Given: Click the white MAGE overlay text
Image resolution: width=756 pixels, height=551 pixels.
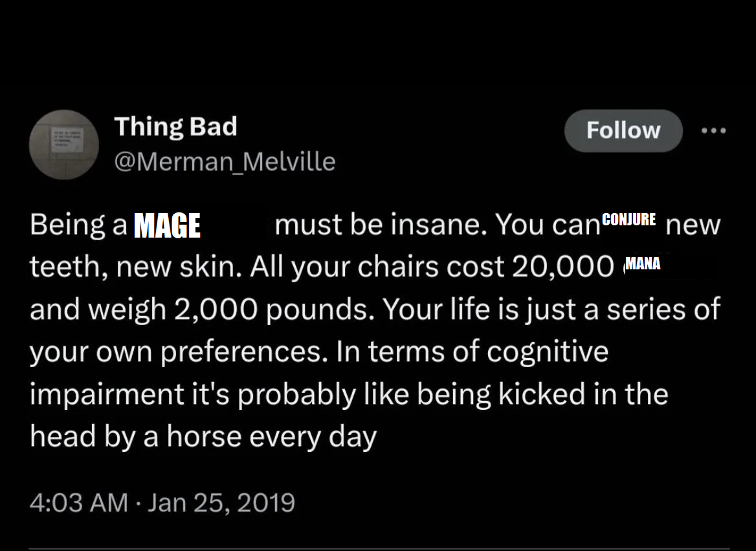Looking at the screenshot, I should [x=167, y=226].
